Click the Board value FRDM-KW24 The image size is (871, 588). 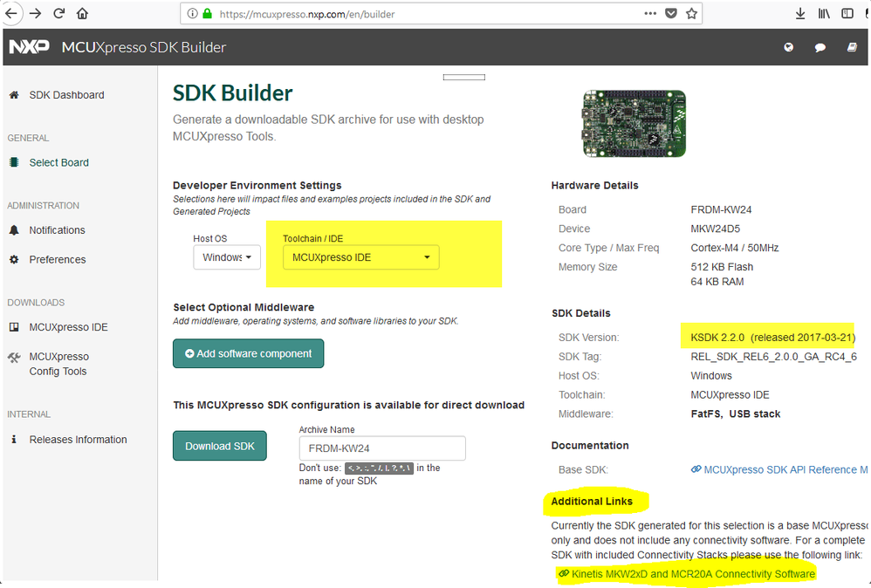tap(721, 209)
